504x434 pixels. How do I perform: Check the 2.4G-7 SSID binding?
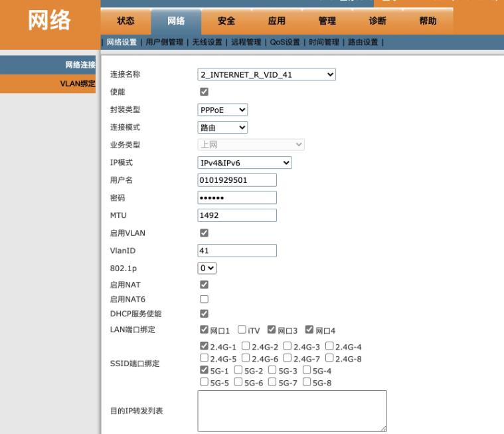click(288, 358)
